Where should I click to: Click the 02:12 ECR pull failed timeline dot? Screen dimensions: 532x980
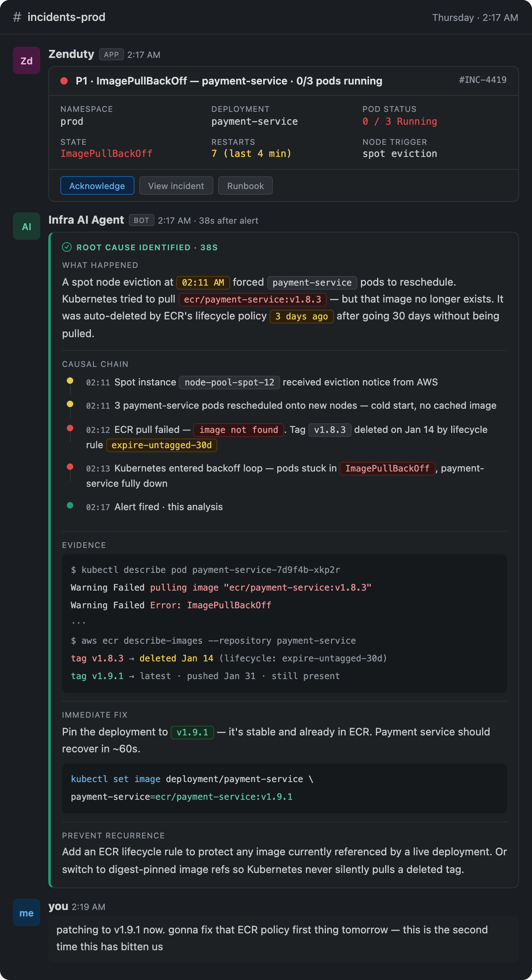pos(70,428)
